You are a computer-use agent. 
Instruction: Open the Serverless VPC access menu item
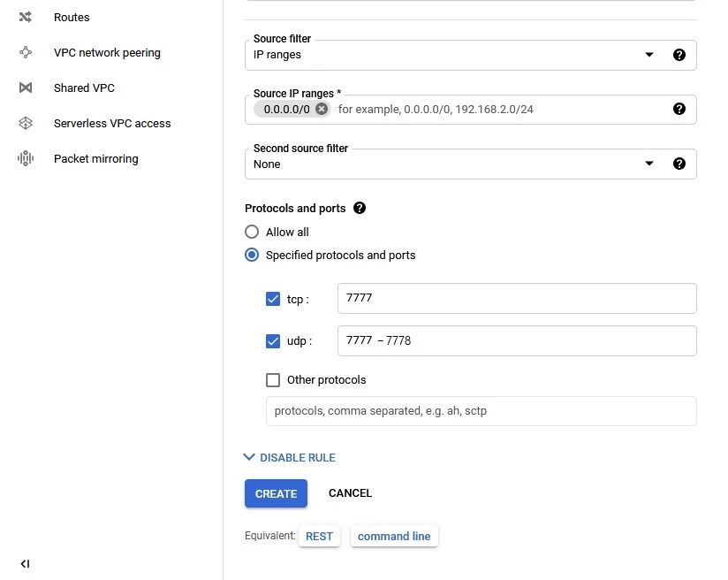112,123
